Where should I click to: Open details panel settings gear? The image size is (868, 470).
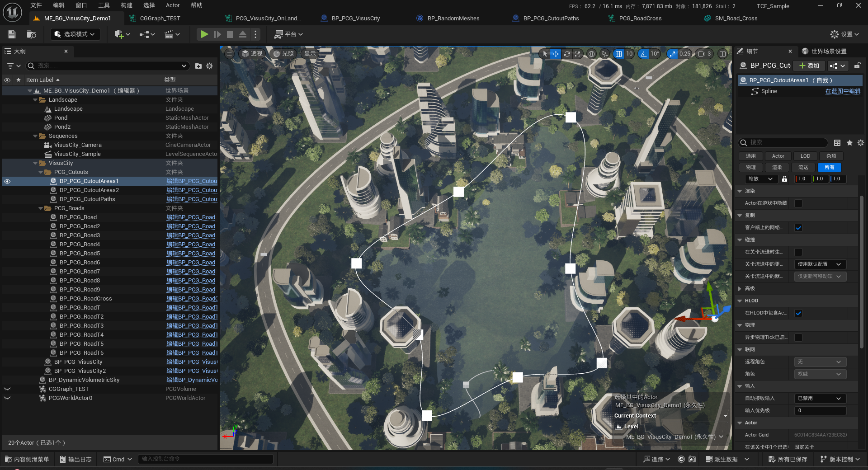coord(861,143)
